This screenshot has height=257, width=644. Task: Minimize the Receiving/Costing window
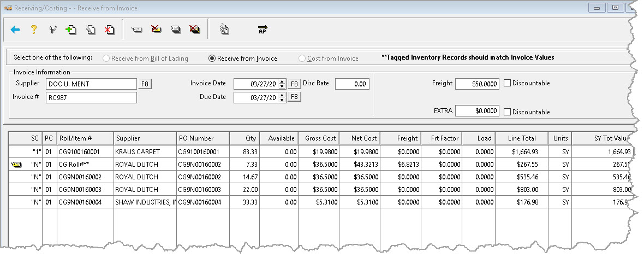click(x=597, y=8)
